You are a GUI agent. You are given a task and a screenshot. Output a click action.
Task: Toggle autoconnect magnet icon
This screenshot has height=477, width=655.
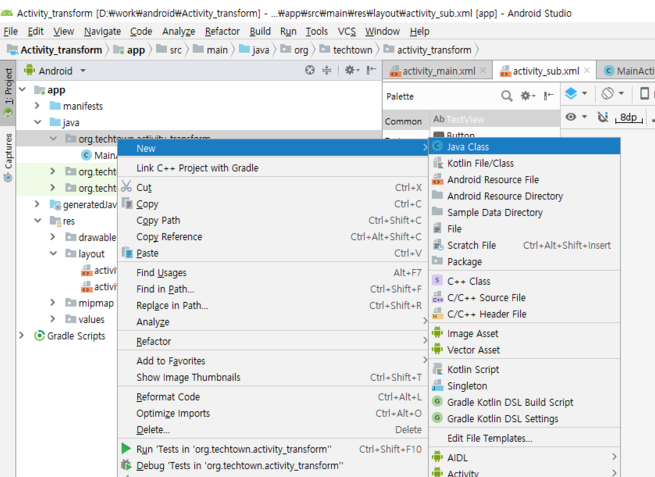tap(602, 117)
